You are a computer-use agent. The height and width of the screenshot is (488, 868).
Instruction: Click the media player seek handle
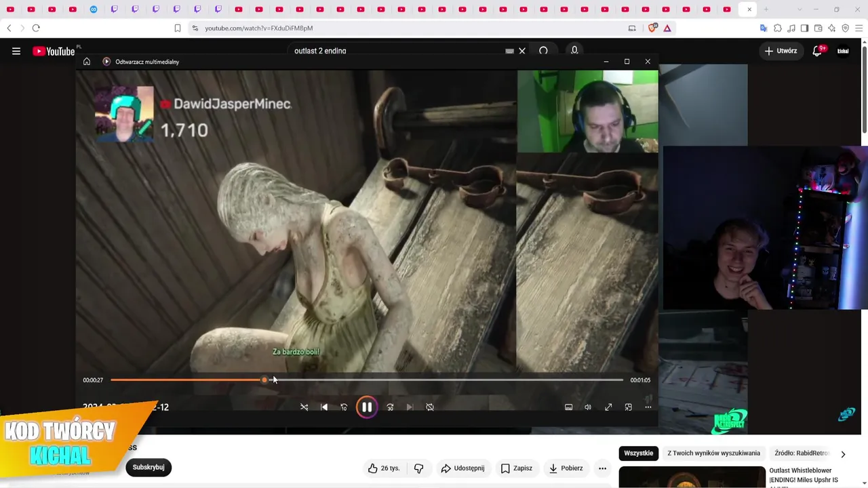[x=264, y=380]
